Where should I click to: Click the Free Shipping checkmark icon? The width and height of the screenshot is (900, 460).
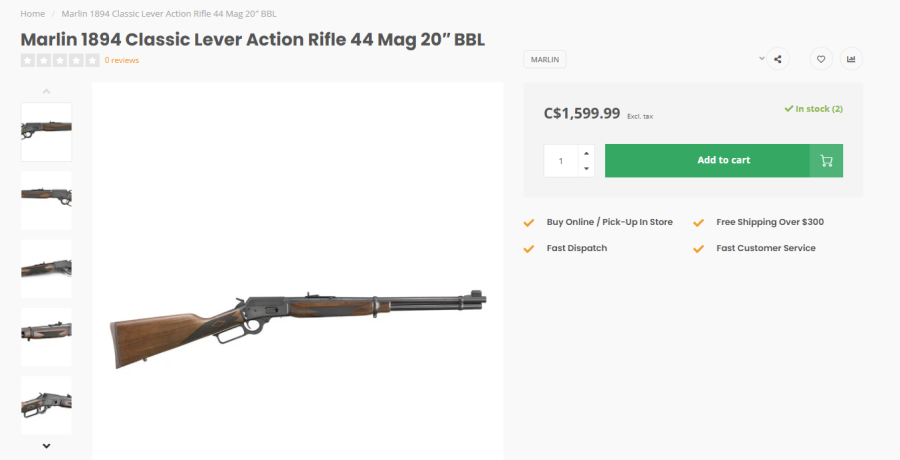[699, 222]
